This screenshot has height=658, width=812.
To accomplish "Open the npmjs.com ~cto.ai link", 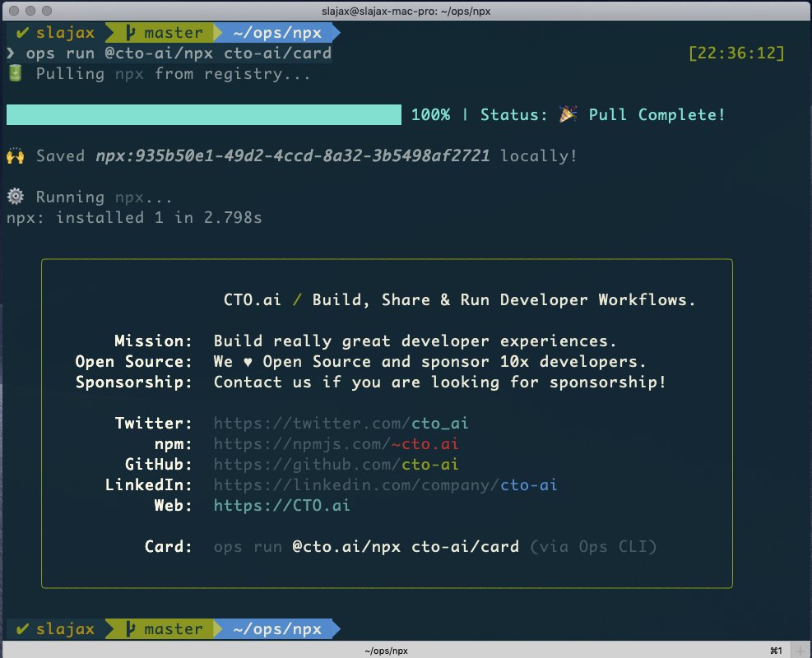I will coord(336,444).
